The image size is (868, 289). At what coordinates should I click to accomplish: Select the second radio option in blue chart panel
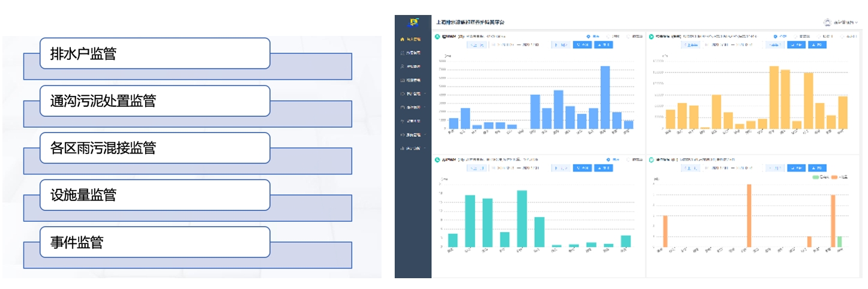pyautogui.click(x=609, y=37)
